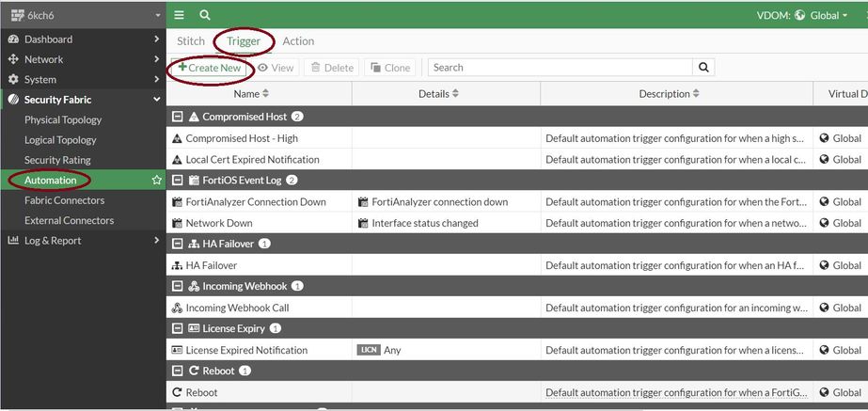Switch to the Action tab
The width and height of the screenshot is (868, 411).
298,41
